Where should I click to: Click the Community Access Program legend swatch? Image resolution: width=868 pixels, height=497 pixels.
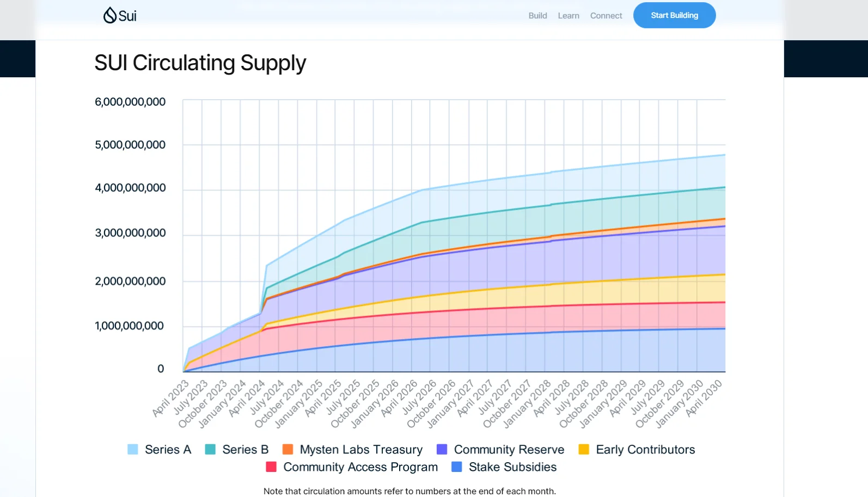[271, 467]
